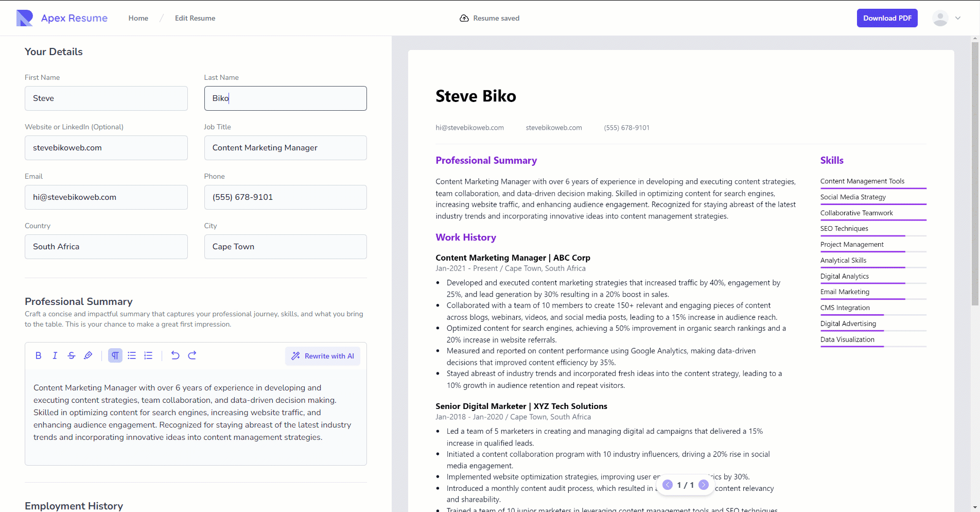Apply strikethrough formatting in editor toolbar
This screenshot has height=512, width=980.
click(x=72, y=355)
